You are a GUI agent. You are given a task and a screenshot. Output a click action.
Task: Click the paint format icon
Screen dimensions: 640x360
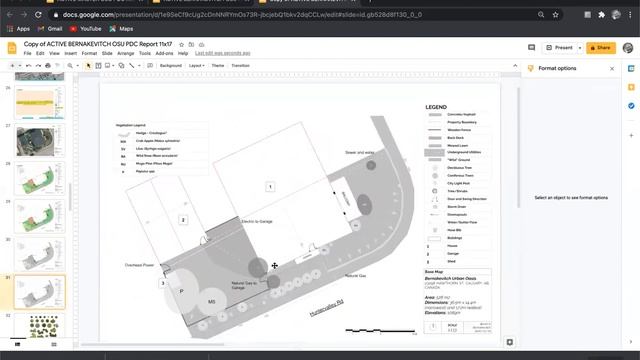(x=58, y=66)
